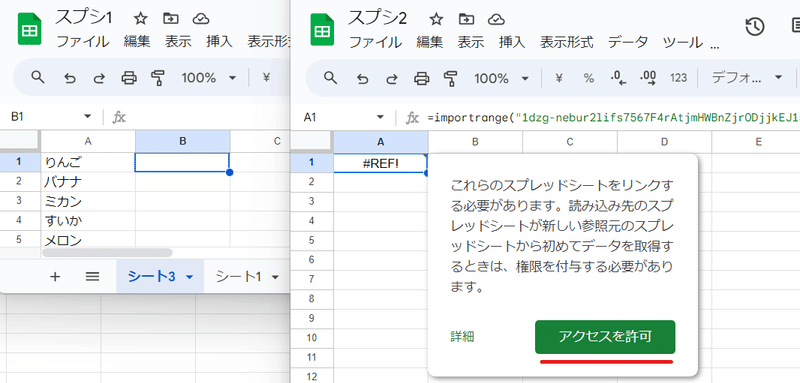
Task: Select the #REF! cell in スプシ2
Action: [381, 163]
